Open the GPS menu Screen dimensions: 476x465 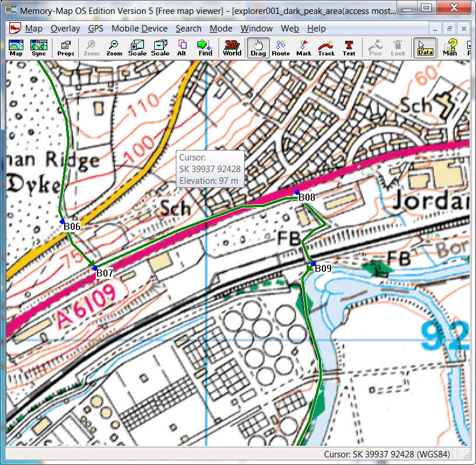coord(95,29)
